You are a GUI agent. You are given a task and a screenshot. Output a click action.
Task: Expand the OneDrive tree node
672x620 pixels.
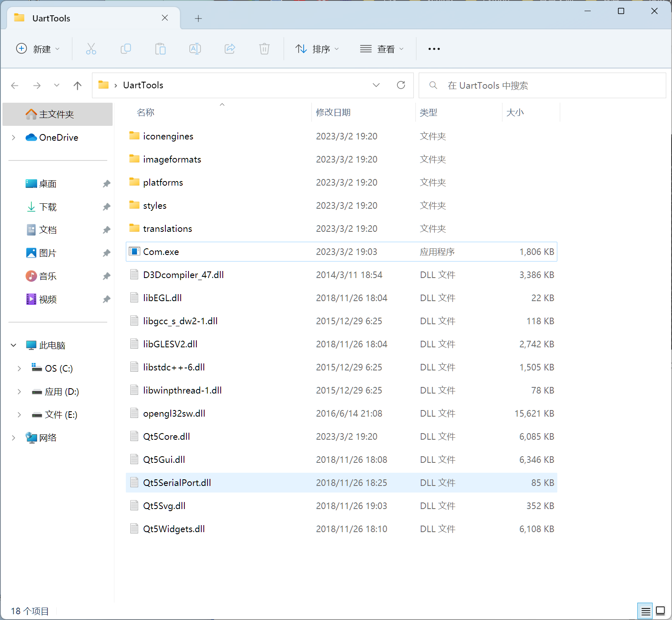pos(14,137)
